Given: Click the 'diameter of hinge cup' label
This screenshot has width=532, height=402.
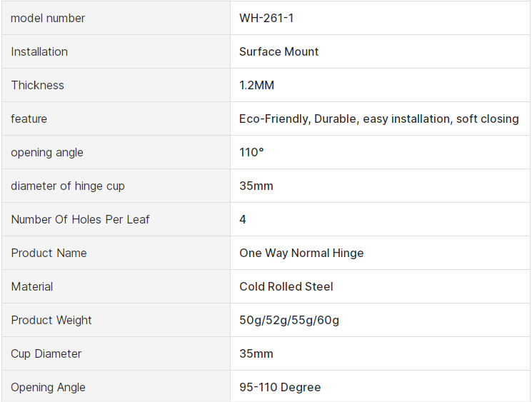Looking at the screenshot, I should [x=68, y=186].
